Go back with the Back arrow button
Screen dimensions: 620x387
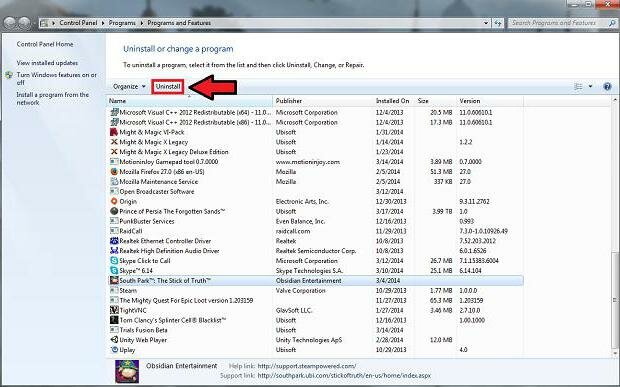tap(10, 23)
